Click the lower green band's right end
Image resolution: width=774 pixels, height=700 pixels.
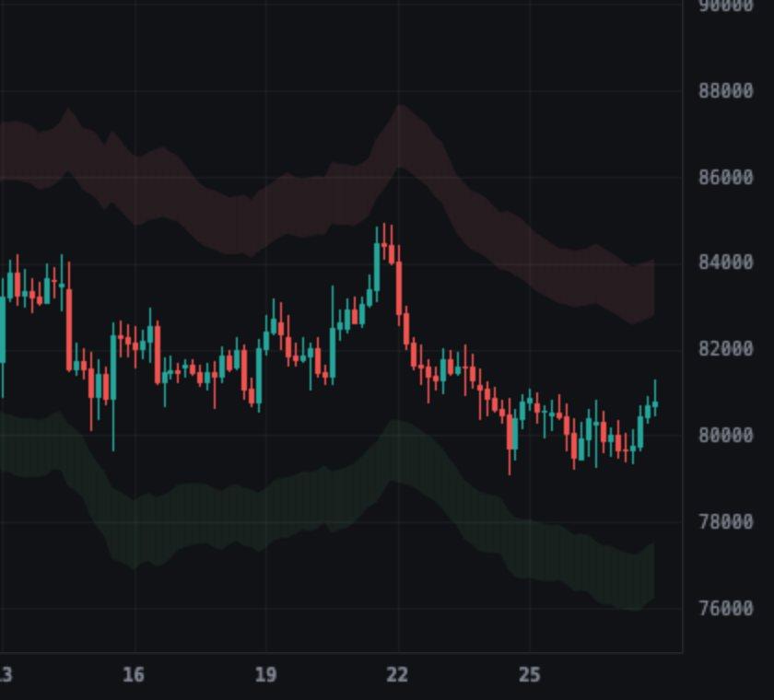coord(653,571)
